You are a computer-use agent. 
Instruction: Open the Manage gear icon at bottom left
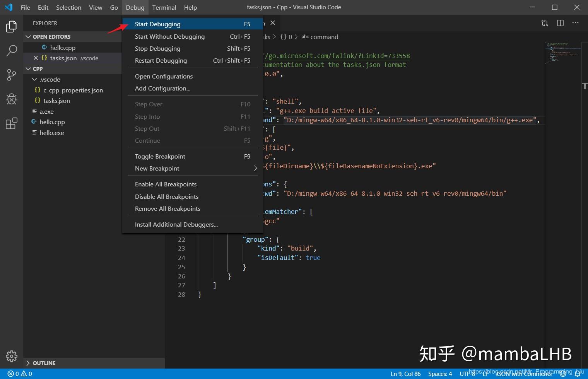tap(11, 356)
